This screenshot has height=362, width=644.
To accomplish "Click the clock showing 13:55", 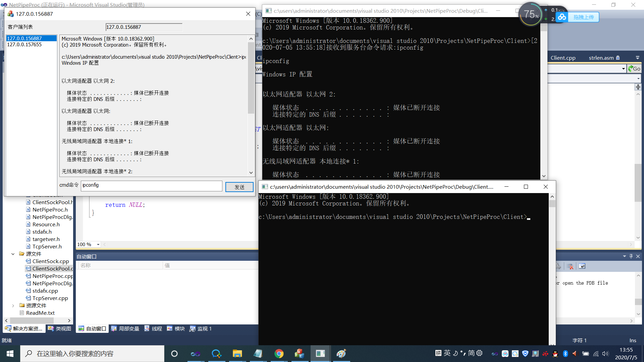I will coord(626,350).
